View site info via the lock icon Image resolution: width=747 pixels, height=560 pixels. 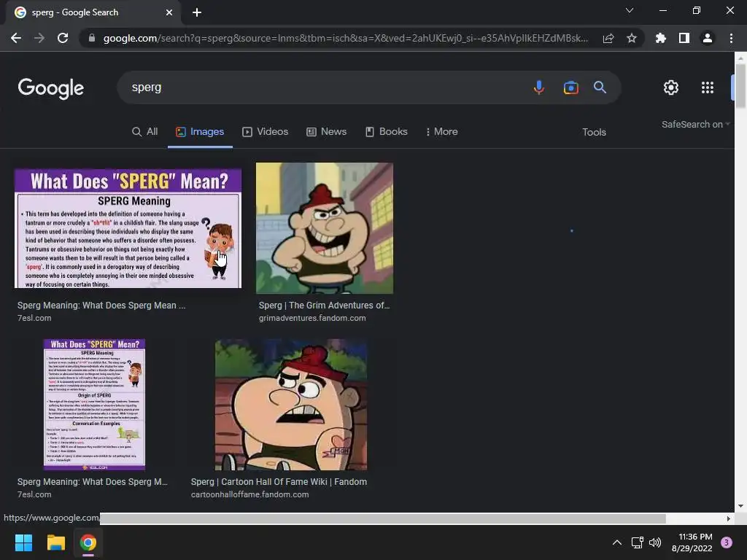pos(92,38)
